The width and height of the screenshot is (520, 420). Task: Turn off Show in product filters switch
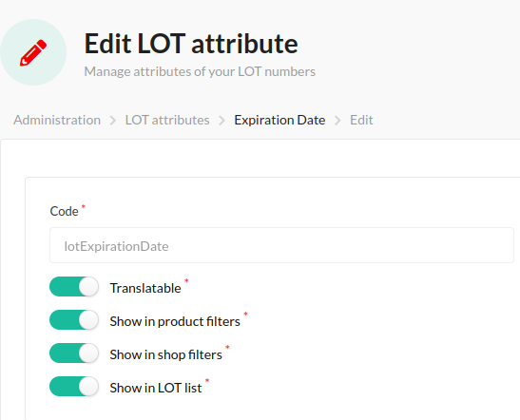coord(74,320)
